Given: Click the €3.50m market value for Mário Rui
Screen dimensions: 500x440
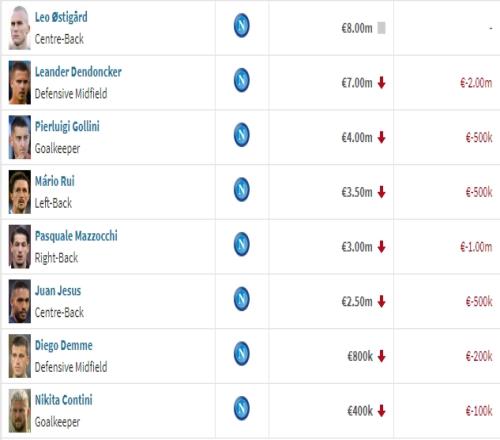Looking at the screenshot, I should click(x=357, y=192).
